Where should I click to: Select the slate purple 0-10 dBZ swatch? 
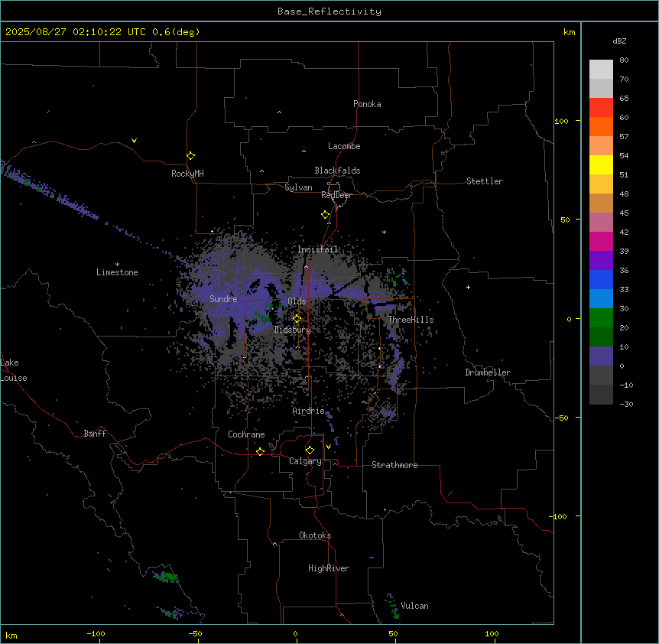(x=601, y=356)
